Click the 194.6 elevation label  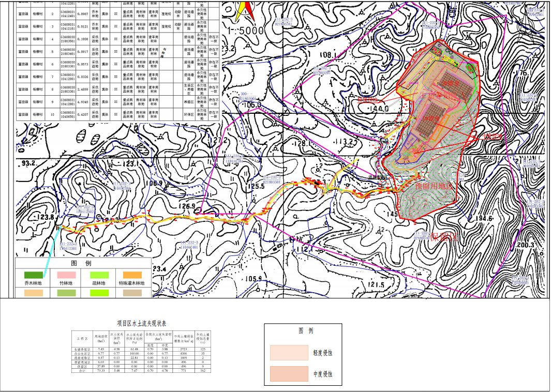pyautogui.click(x=482, y=219)
